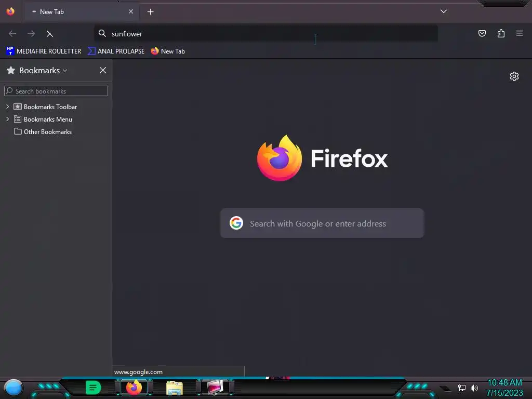Close the New Tab tab

[x=130, y=11]
